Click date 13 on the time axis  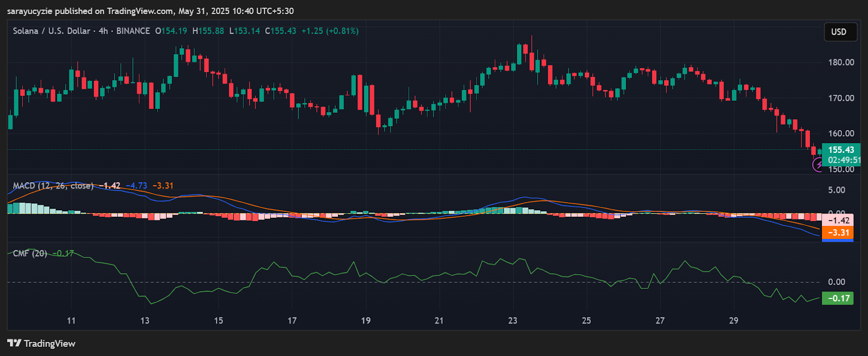pos(145,320)
